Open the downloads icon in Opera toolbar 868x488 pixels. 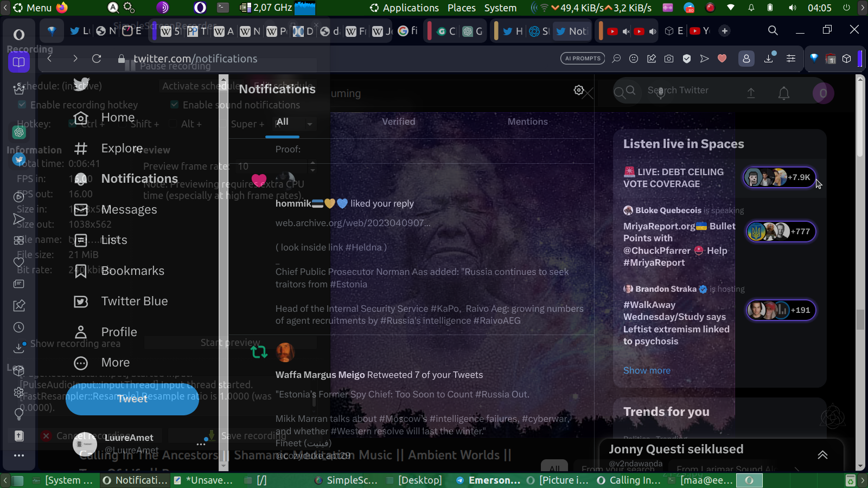pos(769,59)
